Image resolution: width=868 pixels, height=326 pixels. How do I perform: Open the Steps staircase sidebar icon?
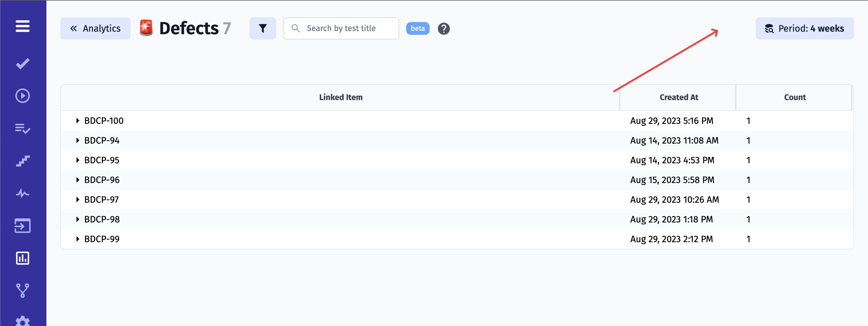[23, 161]
